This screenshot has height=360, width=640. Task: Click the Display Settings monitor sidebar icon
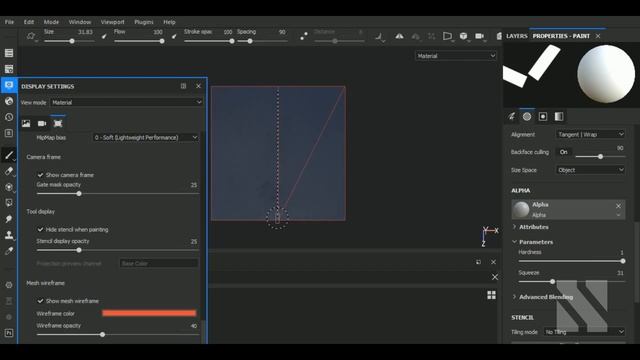click(x=9, y=85)
